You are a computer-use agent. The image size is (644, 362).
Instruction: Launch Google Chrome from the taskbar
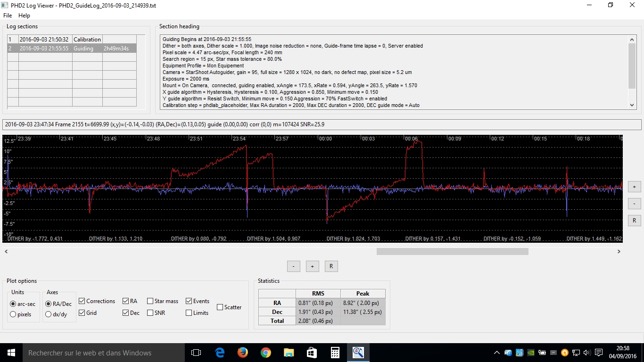pyautogui.click(x=265, y=353)
